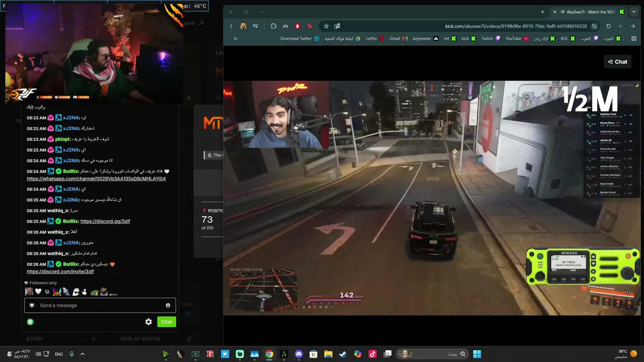The width and height of the screenshot is (644, 362).
Task: Toggle the microphone in the system tray
Action: (x=72, y=354)
